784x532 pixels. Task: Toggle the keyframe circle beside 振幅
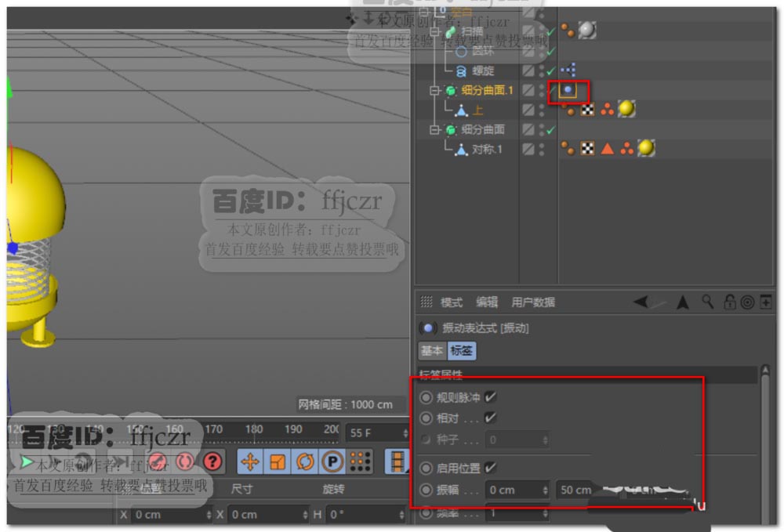[426, 490]
